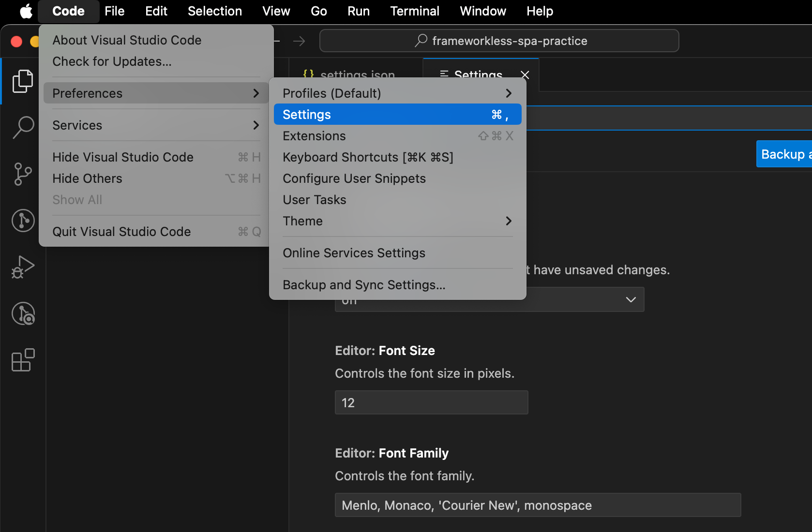Image resolution: width=812 pixels, height=532 pixels.
Task: Click the red window close button
Action: click(16, 42)
